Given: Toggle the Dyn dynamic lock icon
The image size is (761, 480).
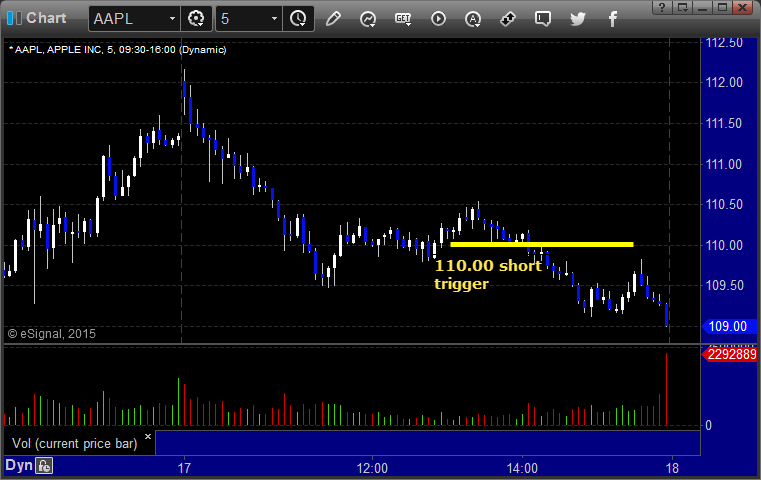Looking at the screenshot, I should 44,466.
